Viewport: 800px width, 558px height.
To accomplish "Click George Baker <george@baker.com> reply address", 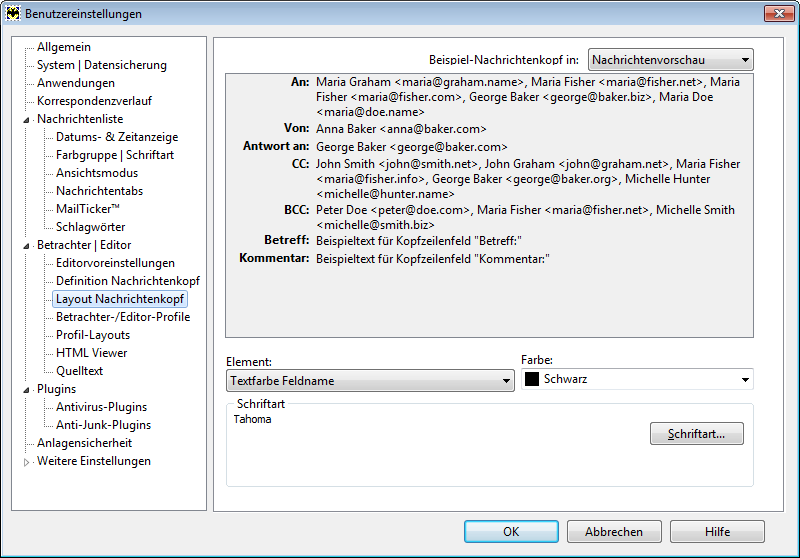I will pyautogui.click(x=412, y=147).
